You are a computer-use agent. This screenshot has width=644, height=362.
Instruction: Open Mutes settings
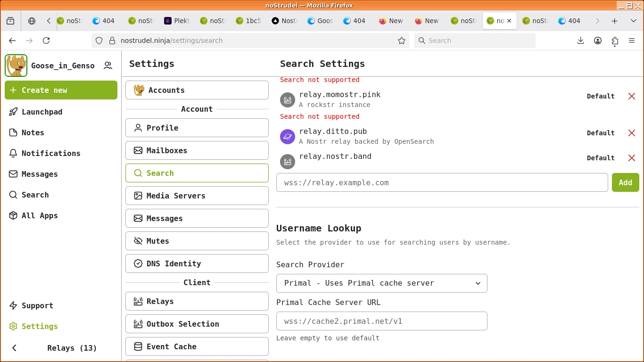pos(197,241)
